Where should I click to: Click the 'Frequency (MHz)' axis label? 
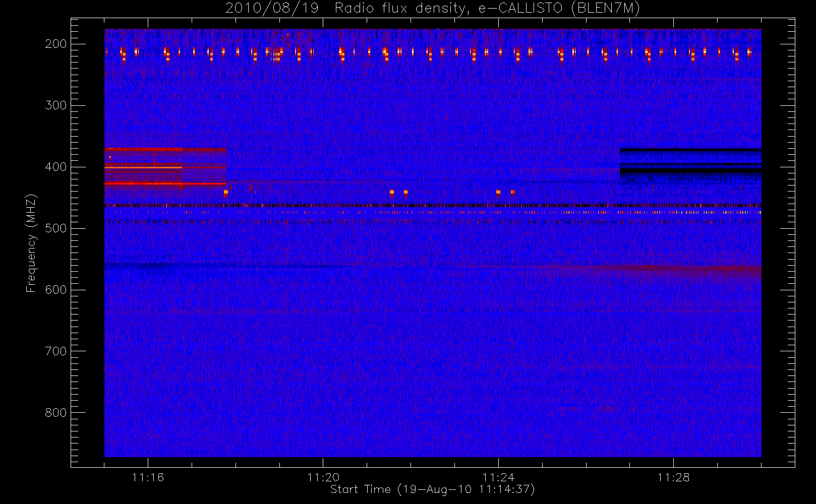pyautogui.click(x=31, y=243)
